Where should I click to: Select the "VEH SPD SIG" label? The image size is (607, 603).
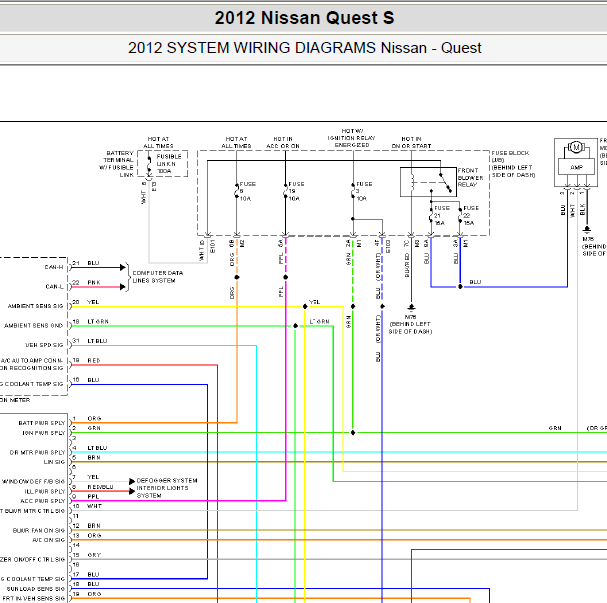point(44,345)
